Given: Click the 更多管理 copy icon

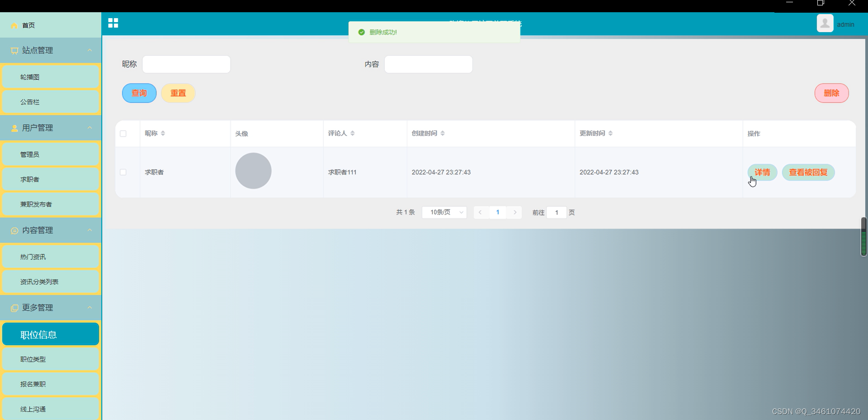Looking at the screenshot, I should [14, 308].
